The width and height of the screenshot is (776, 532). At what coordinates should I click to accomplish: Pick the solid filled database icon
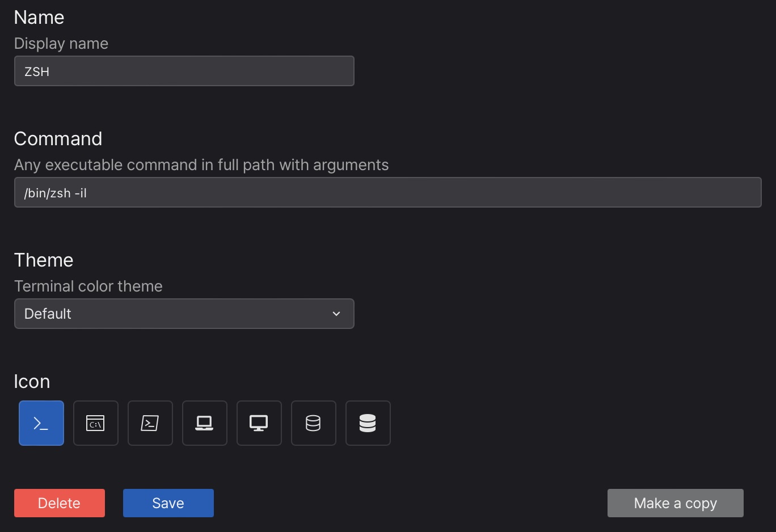(368, 423)
